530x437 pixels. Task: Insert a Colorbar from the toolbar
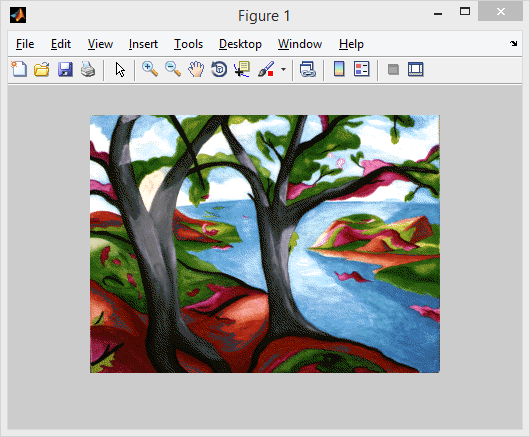point(339,69)
